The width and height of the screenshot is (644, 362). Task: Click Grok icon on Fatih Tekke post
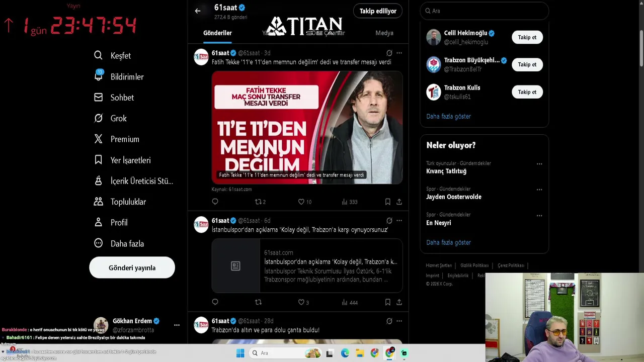pyautogui.click(x=389, y=53)
